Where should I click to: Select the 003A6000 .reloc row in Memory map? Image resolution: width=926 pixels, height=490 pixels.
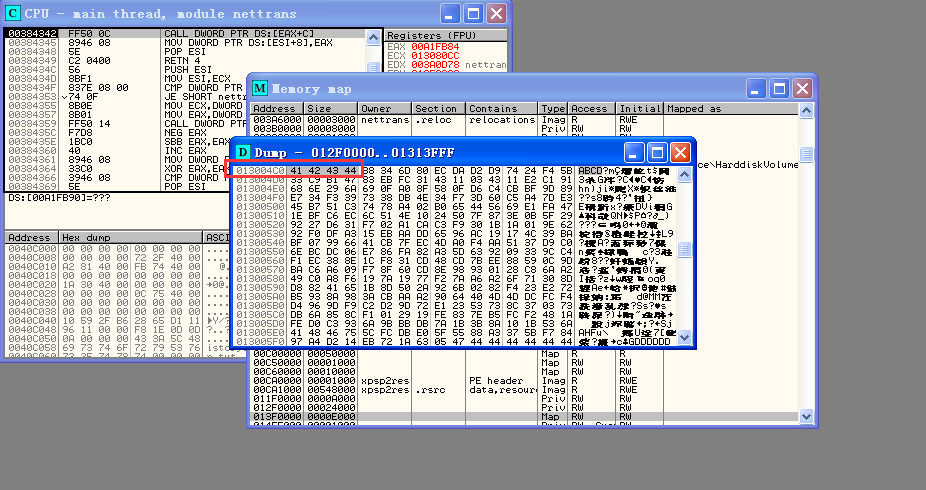524,119
